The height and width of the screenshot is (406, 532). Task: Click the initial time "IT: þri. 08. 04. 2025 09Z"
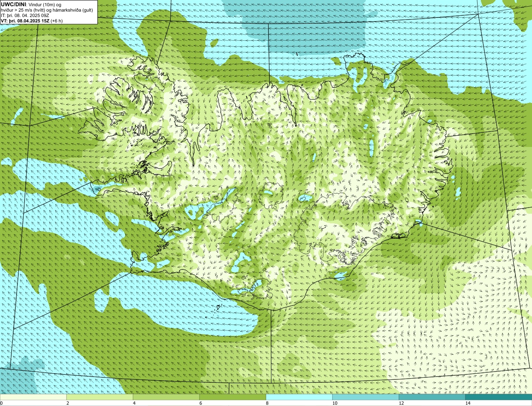tap(25, 15)
